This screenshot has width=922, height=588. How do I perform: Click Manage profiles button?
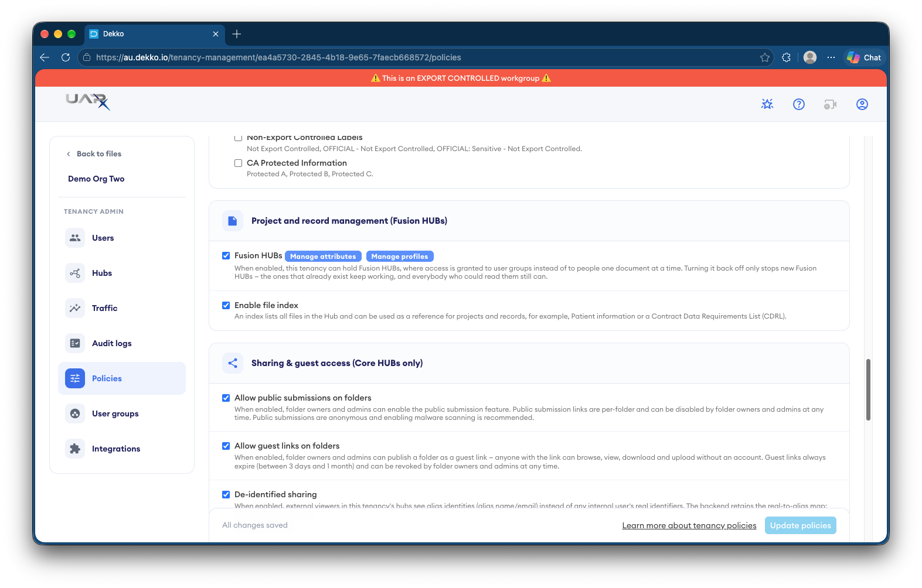coord(400,257)
